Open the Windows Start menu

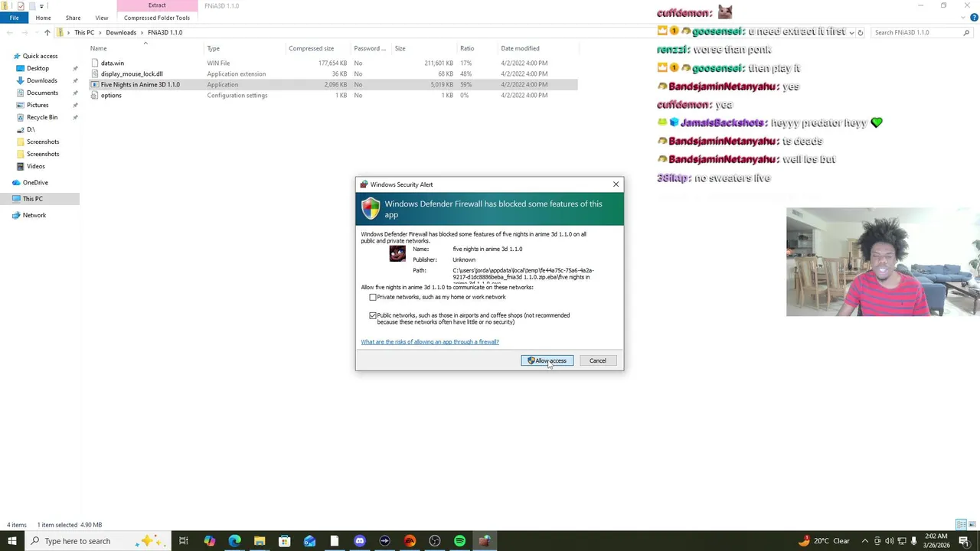coord(11,541)
